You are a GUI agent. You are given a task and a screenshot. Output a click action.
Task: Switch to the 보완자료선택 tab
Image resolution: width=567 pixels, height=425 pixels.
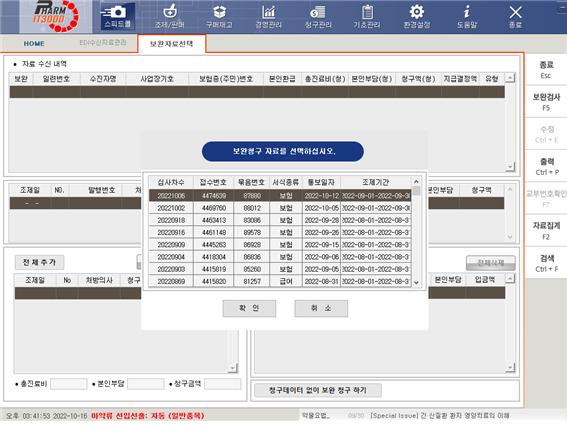click(x=172, y=44)
